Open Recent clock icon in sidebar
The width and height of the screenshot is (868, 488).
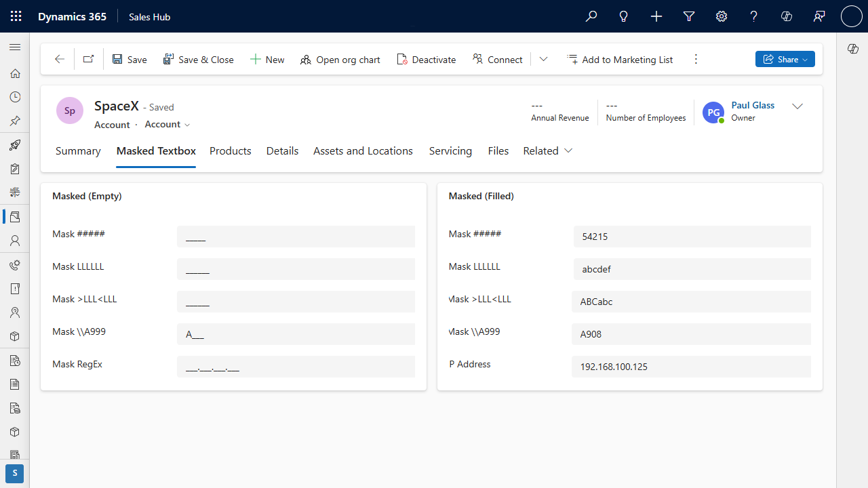pyautogui.click(x=15, y=97)
